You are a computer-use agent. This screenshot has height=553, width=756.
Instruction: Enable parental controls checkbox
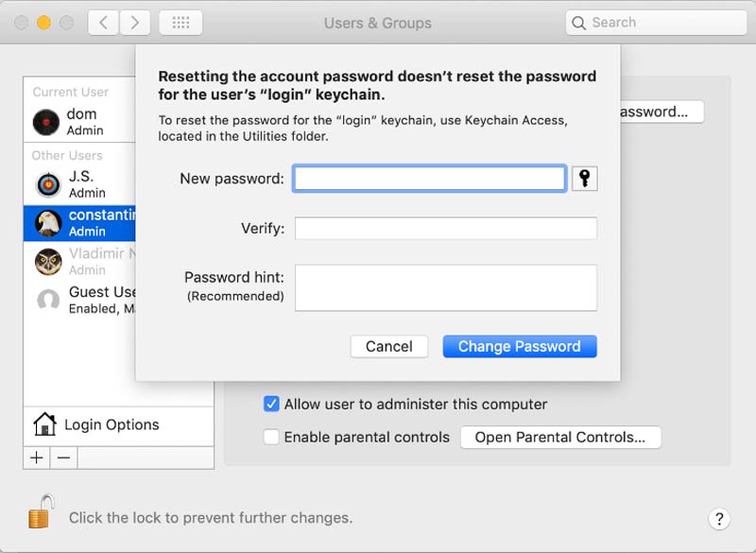271,437
